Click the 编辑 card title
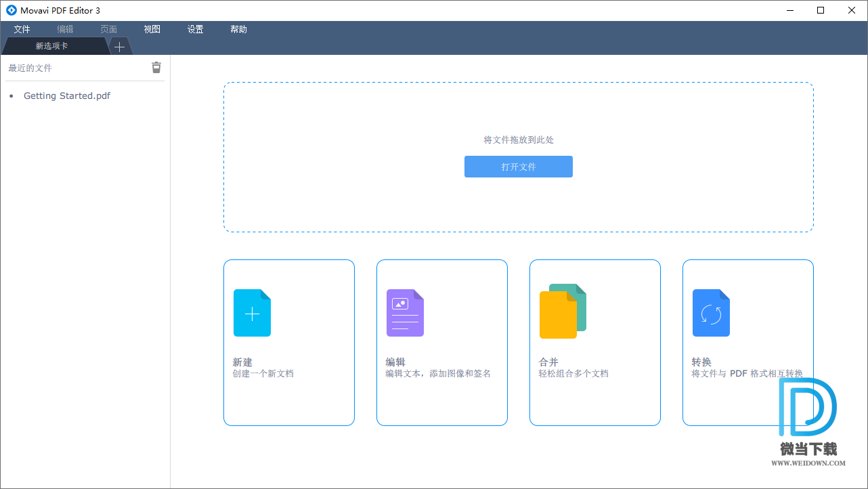 (395, 362)
